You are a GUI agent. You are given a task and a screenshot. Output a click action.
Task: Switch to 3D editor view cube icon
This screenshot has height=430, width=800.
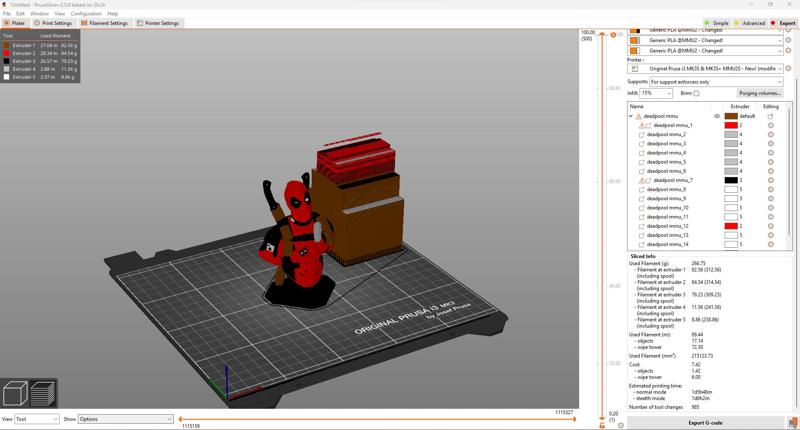[x=14, y=393]
